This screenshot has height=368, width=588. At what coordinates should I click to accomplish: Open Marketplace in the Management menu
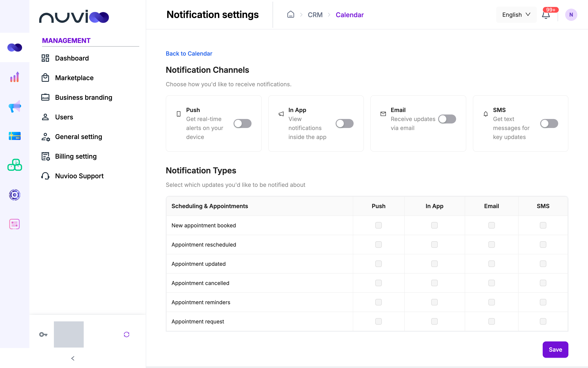tap(67, 78)
